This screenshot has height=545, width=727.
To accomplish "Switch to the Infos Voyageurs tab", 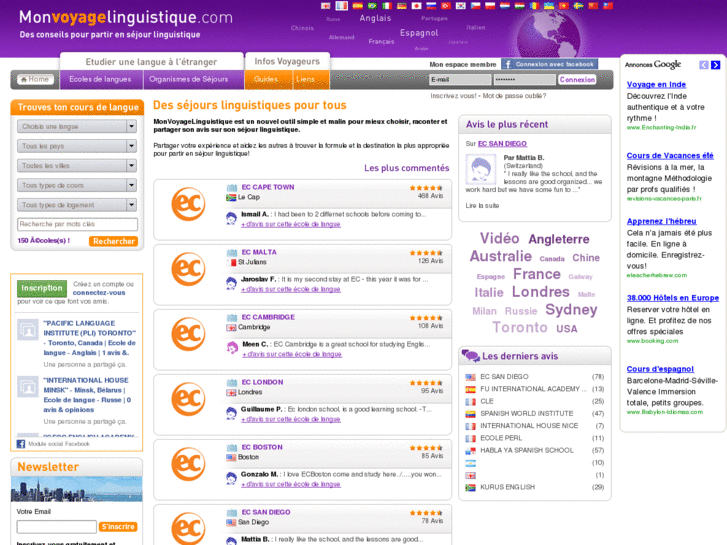I will (x=287, y=61).
